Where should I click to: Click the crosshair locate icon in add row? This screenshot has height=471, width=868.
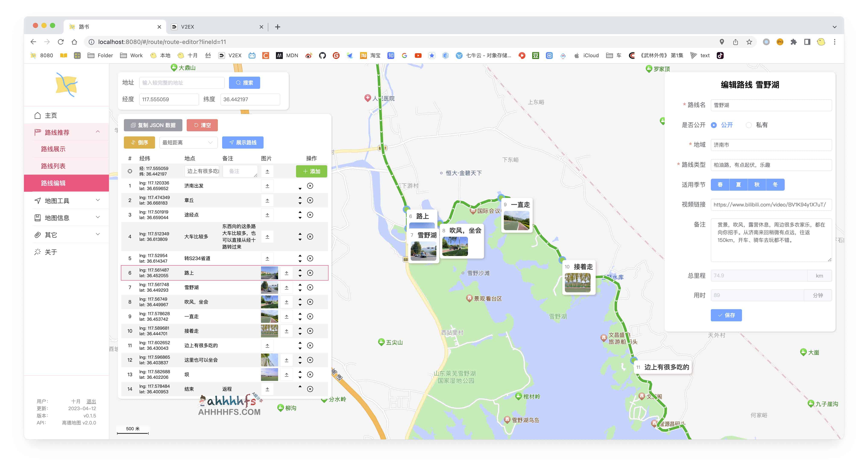pyautogui.click(x=130, y=171)
